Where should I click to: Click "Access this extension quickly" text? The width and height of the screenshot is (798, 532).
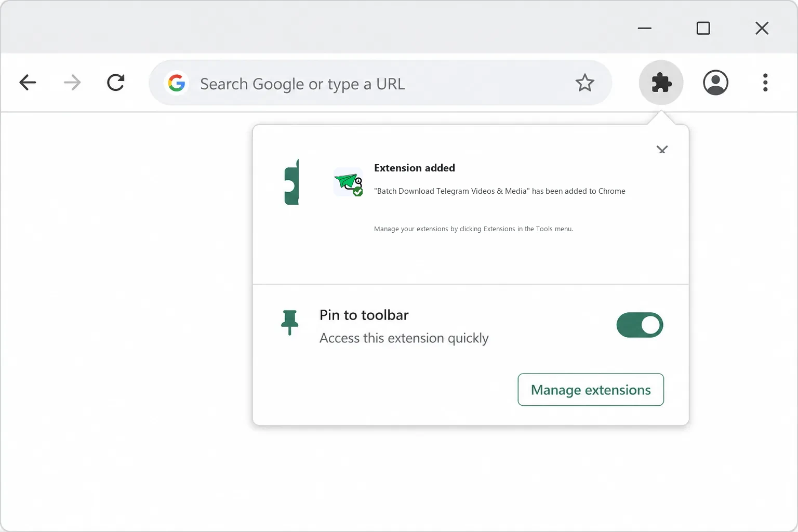(x=404, y=338)
